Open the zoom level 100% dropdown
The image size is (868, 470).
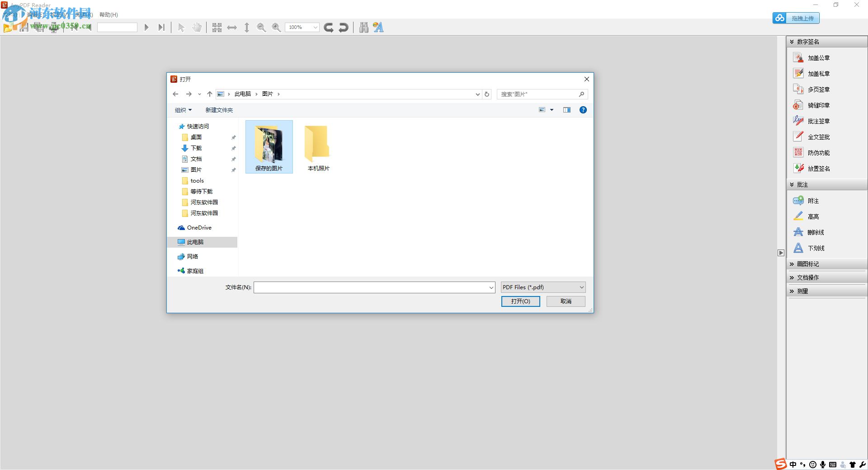point(315,27)
